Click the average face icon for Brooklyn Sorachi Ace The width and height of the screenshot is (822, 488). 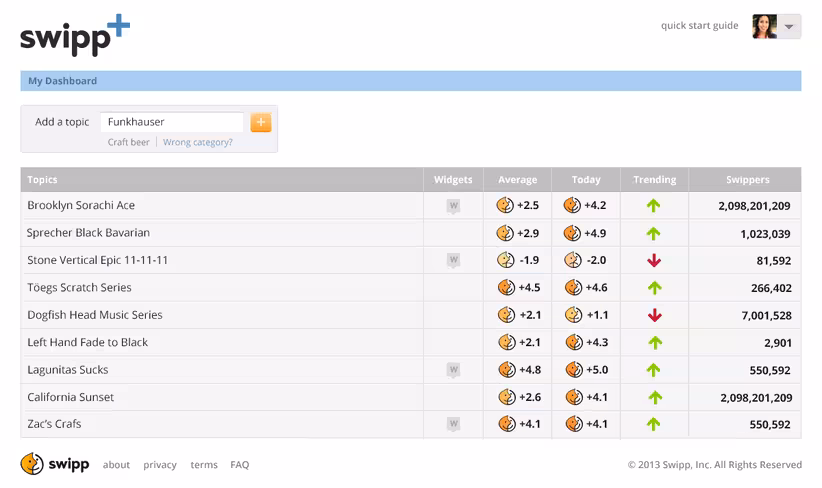(505, 205)
